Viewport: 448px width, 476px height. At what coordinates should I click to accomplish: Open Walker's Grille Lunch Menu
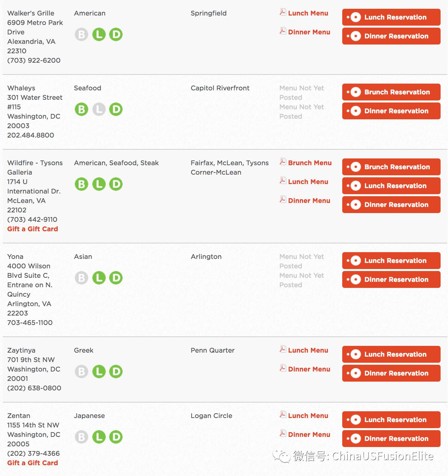click(308, 13)
